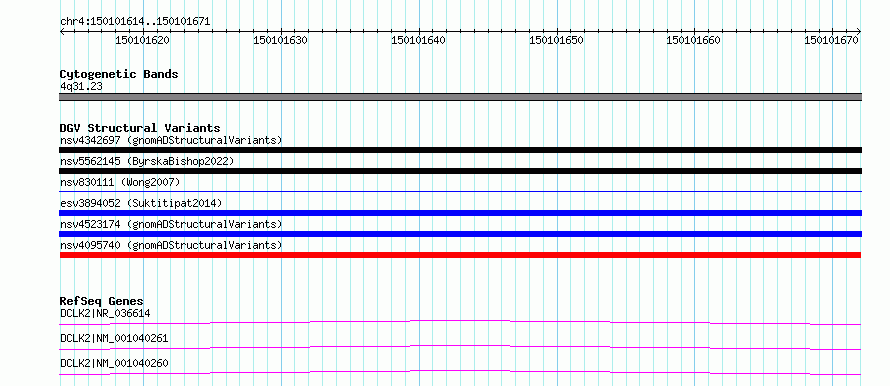Click the red bar under nsv4095740
Screen dimensions: 890x386
pos(460,255)
